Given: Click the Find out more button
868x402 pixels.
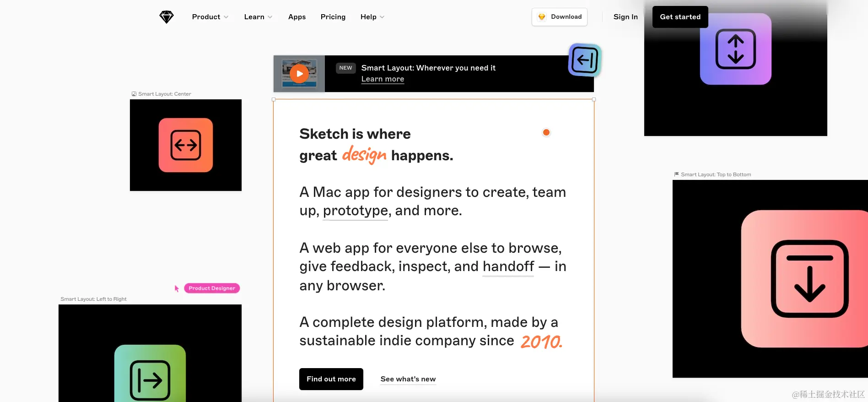Looking at the screenshot, I should click(331, 379).
